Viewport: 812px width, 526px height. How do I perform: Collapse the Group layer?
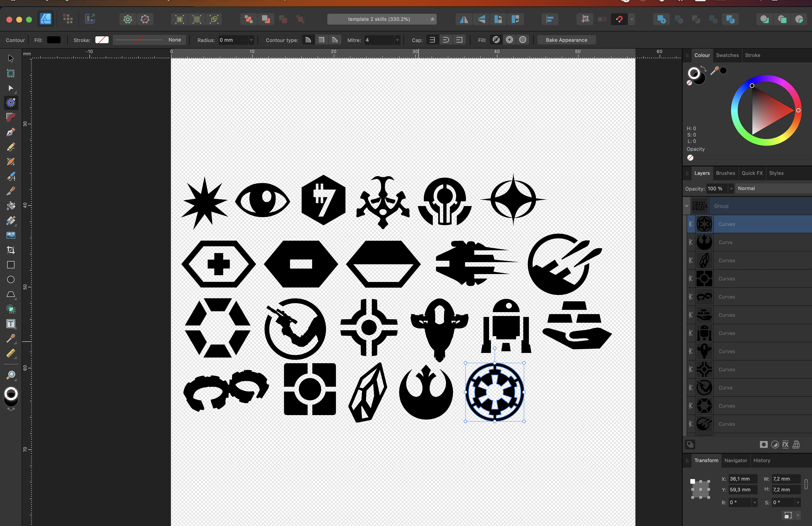click(x=687, y=206)
